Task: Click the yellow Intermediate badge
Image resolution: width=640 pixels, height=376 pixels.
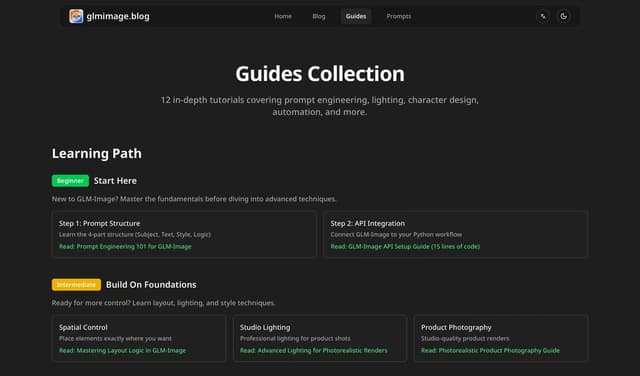Action: click(76, 285)
